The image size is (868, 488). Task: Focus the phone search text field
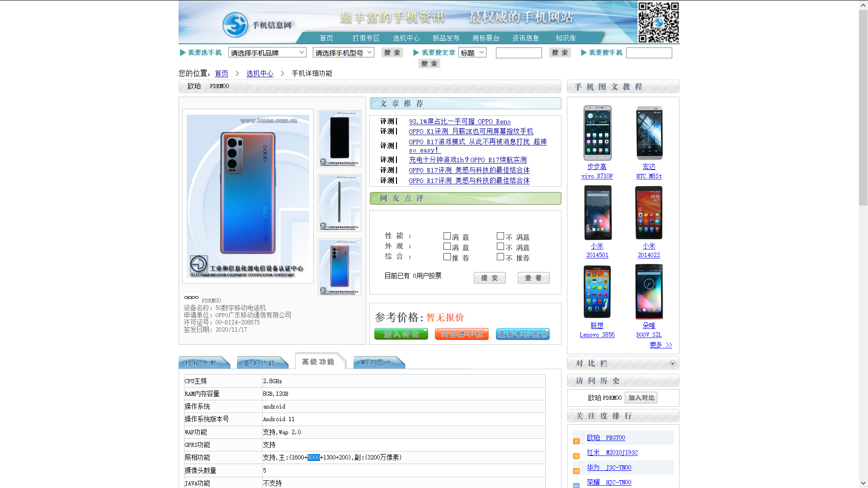pos(649,53)
